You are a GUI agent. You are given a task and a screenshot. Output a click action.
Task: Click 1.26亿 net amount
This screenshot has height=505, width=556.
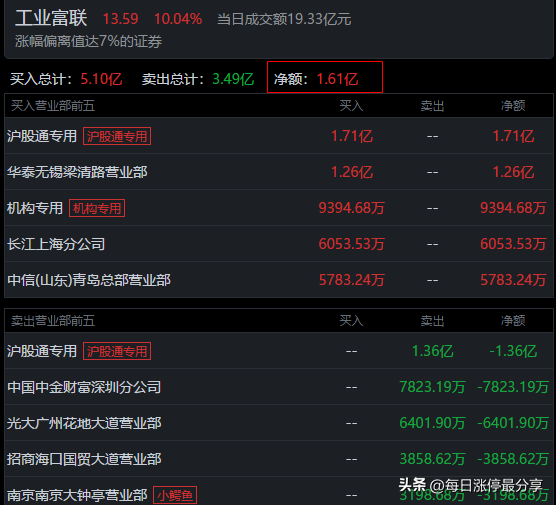pos(513,172)
